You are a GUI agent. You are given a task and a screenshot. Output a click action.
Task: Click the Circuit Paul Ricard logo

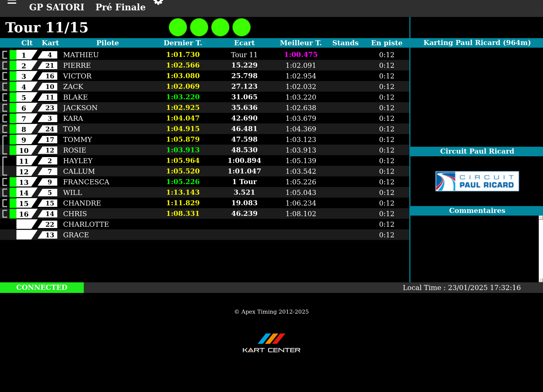(477, 181)
